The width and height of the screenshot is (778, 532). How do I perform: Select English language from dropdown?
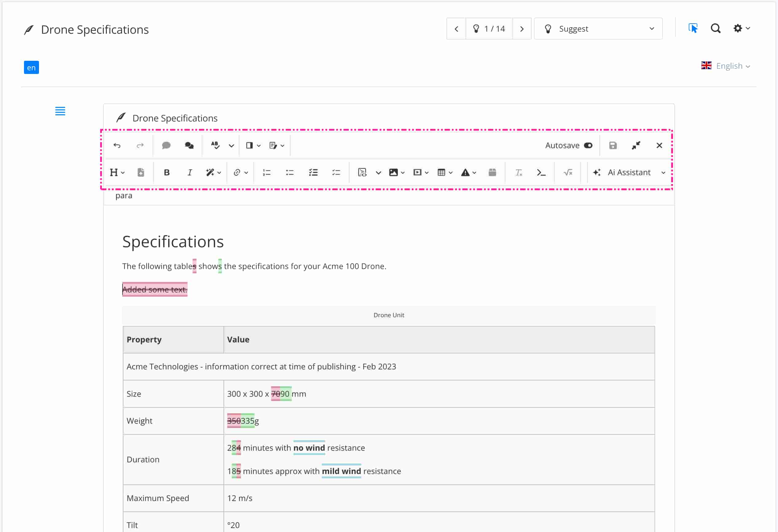725,66
